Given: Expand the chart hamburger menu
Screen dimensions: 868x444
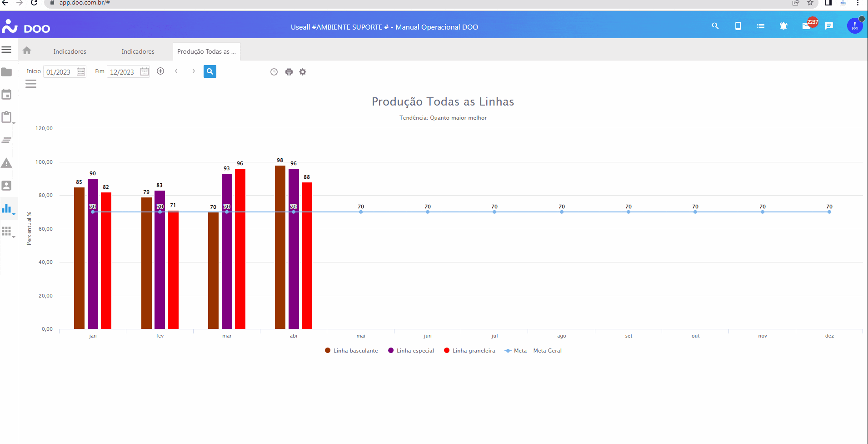Looking at the screenshot, I should pos(31,84).
